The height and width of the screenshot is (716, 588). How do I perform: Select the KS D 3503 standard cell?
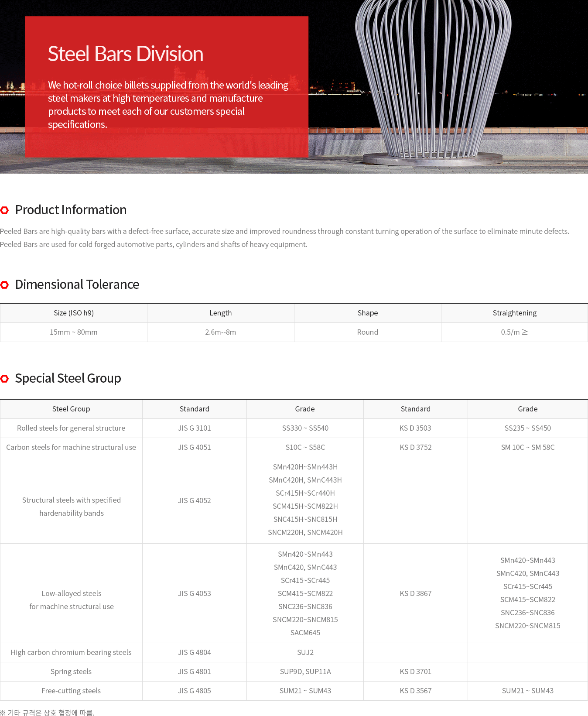(x=416, y=428)
